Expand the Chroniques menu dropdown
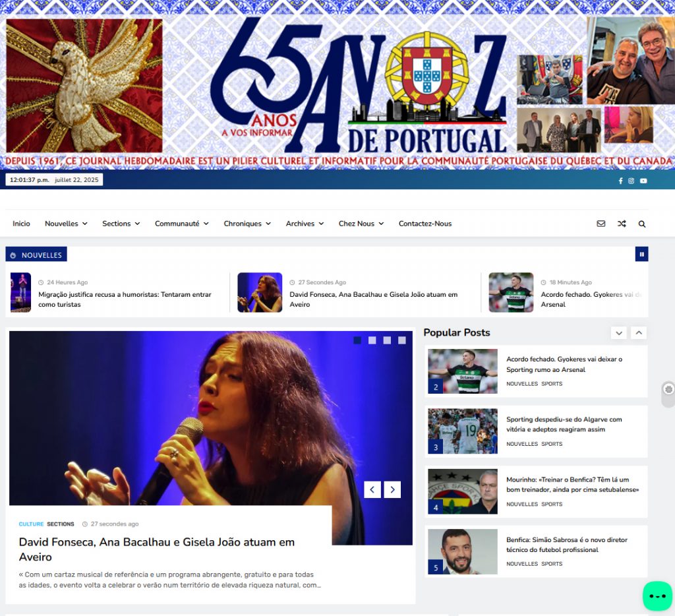 [247, 224]
